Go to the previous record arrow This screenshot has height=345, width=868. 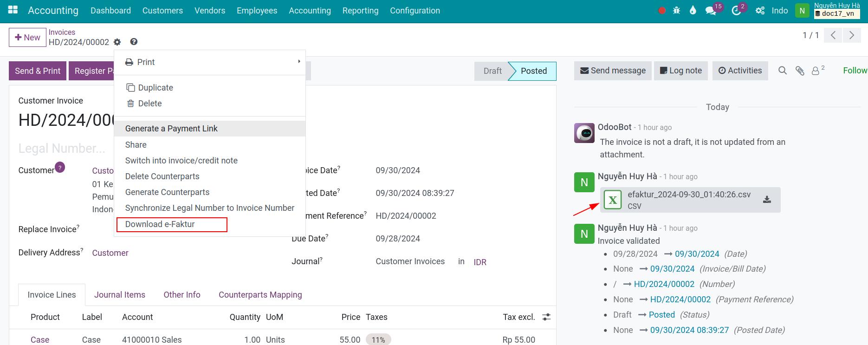coord(833,35)
